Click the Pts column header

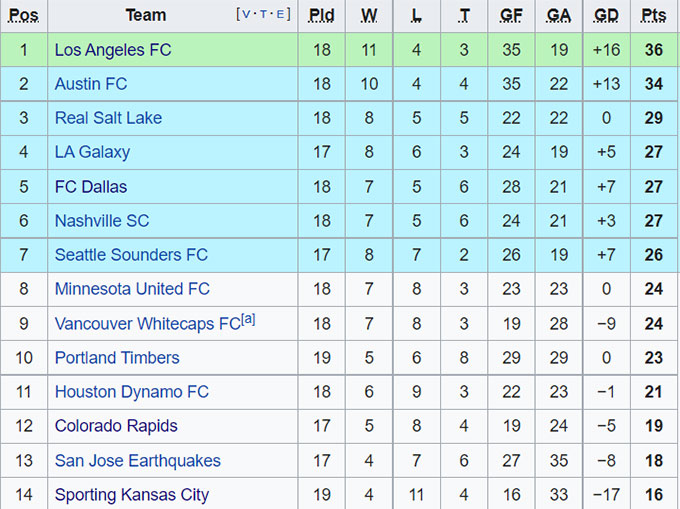(x=653, y=15)
